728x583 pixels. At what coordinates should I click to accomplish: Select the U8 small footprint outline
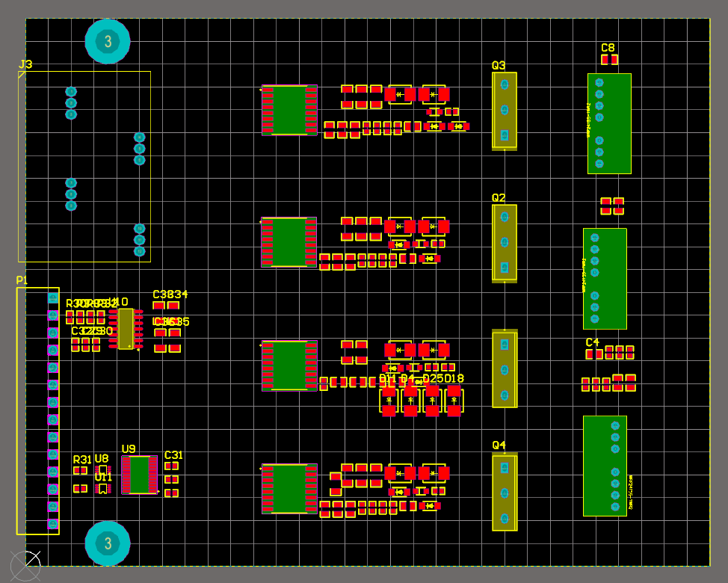[x=103, y=469]
